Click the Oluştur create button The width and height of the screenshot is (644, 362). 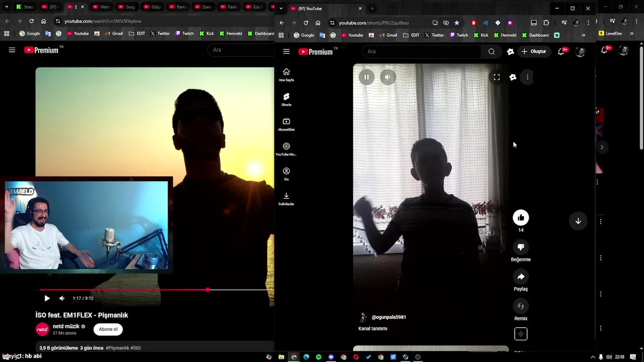[x=533, y=51]
